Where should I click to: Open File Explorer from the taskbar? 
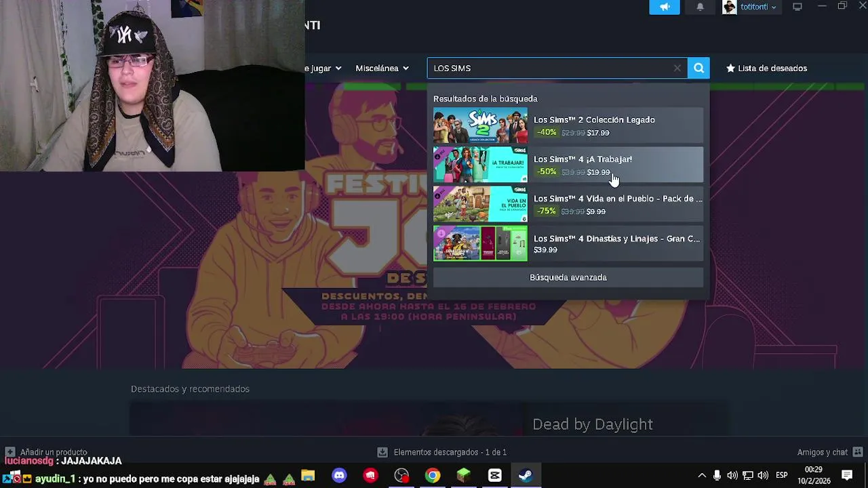(x=308, y=475)
